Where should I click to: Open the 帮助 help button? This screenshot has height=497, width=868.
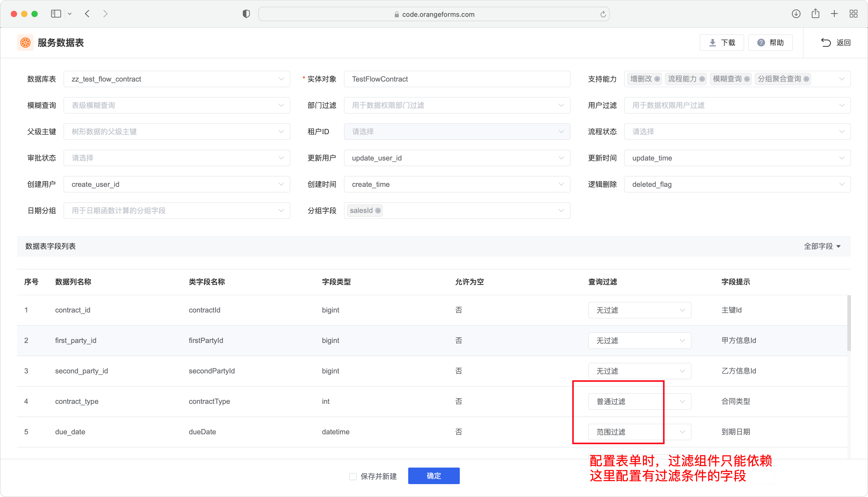click(x=770, y=43)
